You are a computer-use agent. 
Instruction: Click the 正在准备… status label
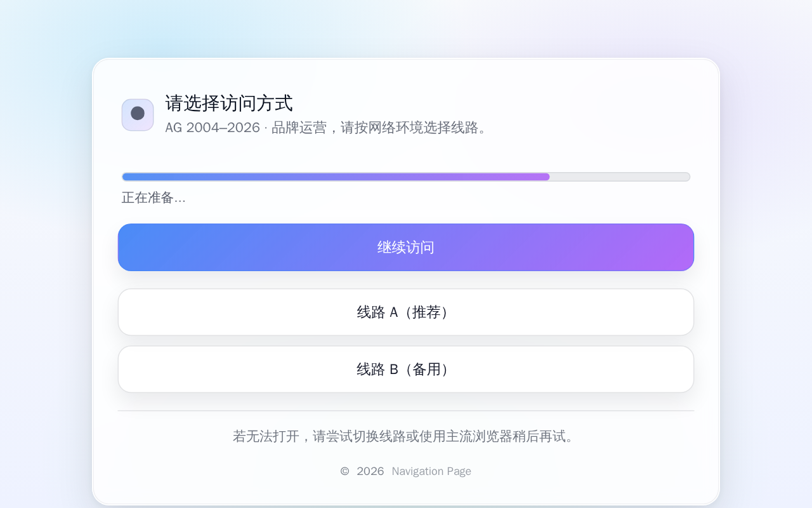[154, 197]
